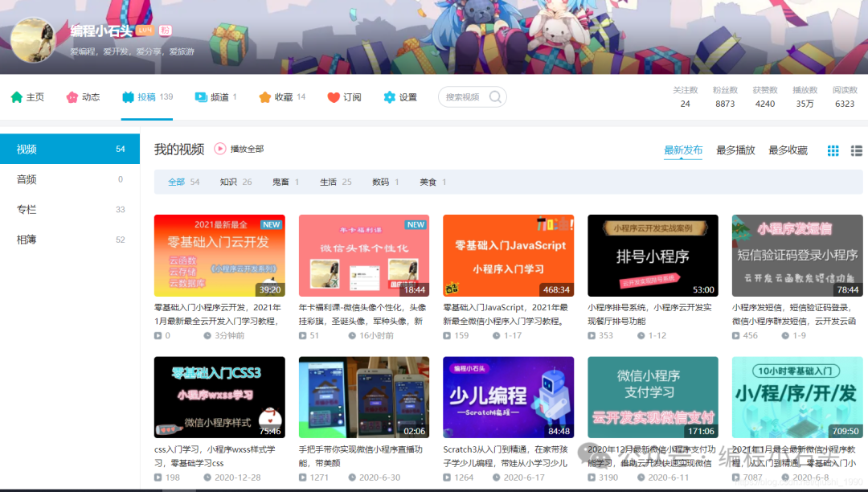868x492 pixels.
Task: Open the 零基础入门JavaScript video thumbnail
Action: pyautogui.click(x=508, y=256)
